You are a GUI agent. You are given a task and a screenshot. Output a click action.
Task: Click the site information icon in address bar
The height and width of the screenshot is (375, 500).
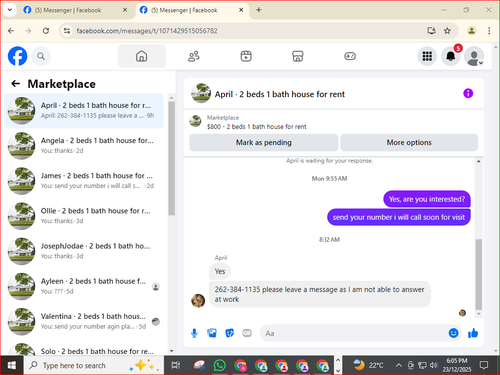(67, 31)
